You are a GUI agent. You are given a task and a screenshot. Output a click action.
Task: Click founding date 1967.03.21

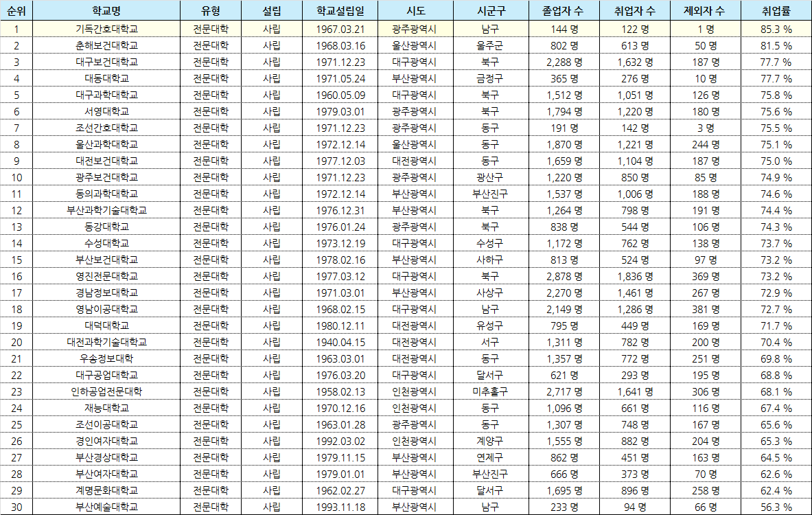pyautogui.click(x=340, y=30)
